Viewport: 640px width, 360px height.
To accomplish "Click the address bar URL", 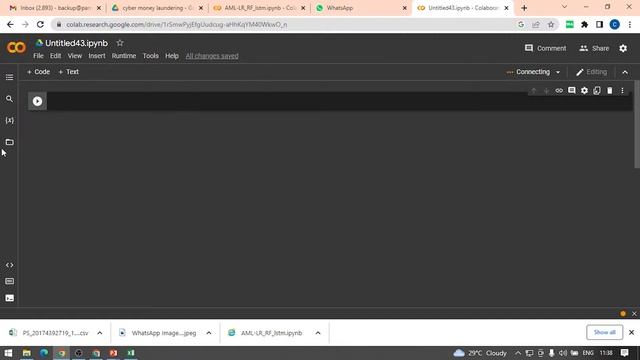I will coord(177,24).
